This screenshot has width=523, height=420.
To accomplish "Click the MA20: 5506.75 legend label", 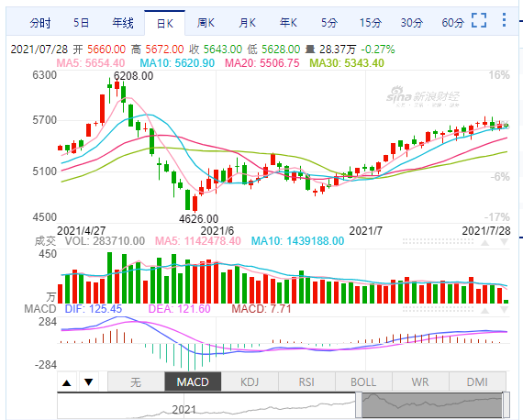I will pos(262,63).
